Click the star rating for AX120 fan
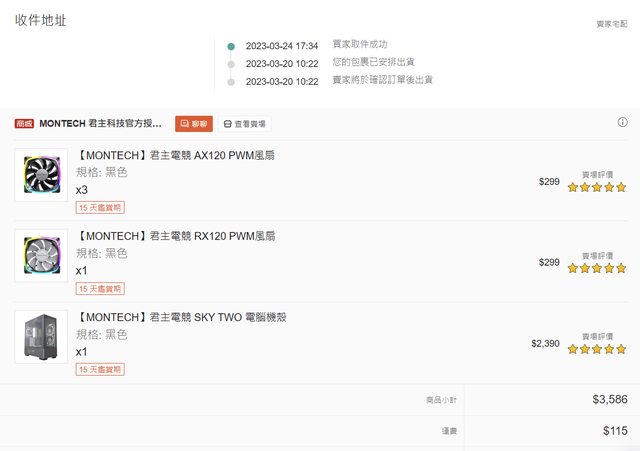 coord(597,187)
